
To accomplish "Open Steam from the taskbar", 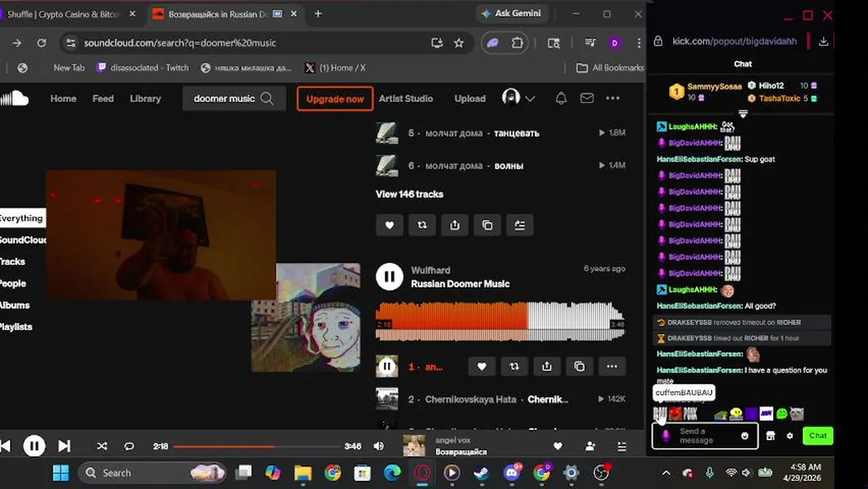I will (482, 473).
